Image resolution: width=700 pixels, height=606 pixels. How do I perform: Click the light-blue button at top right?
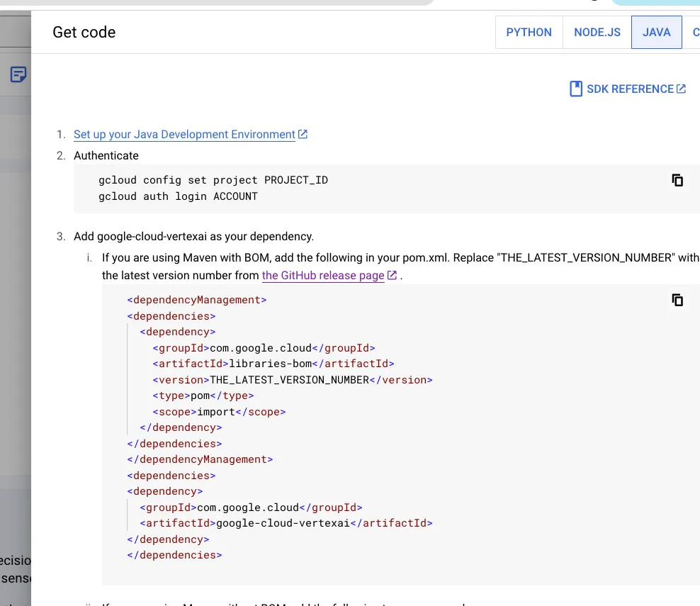click(x=659, y=2)
